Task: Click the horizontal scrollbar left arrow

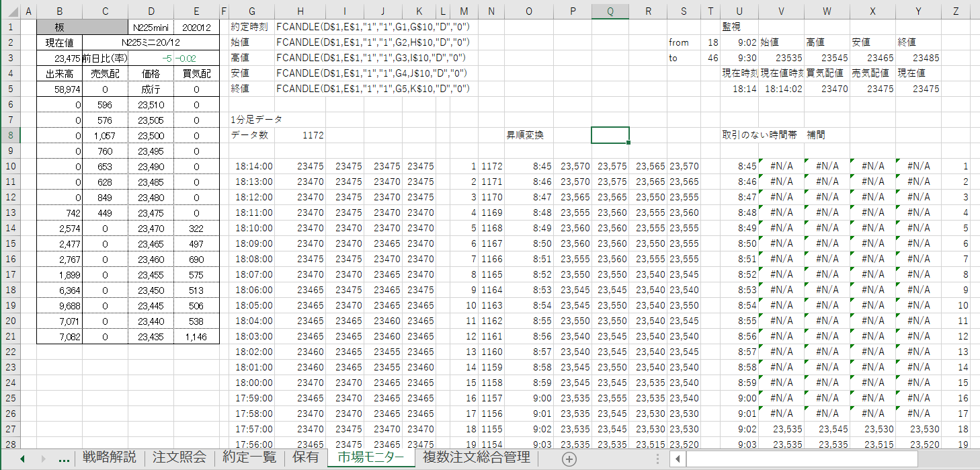Action: pos(678,459)
